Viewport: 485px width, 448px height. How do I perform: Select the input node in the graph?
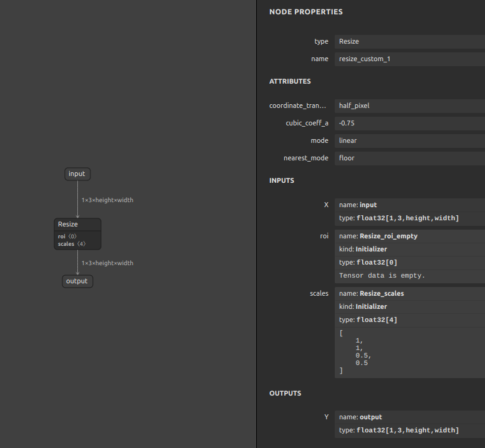pyautogui.click(x=77, y=174)
